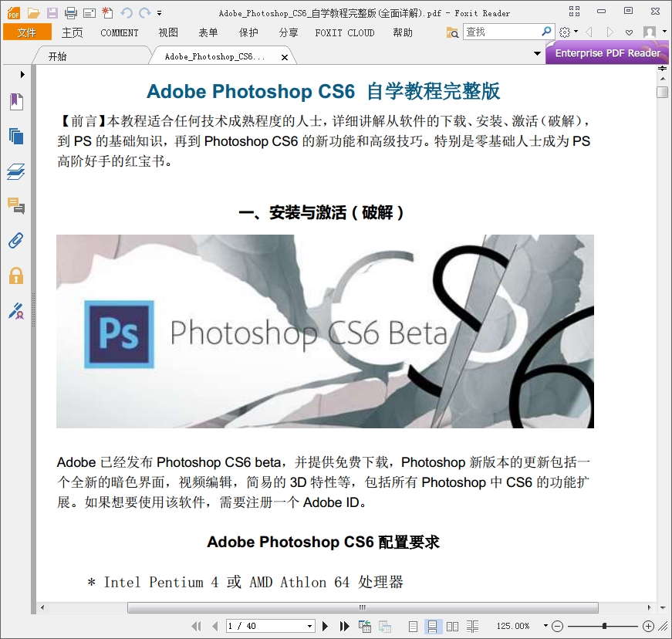Image resolution: width=672 pixels, height=639 pixels.
Task: Click the next view icon
Action: click(384, 627)
